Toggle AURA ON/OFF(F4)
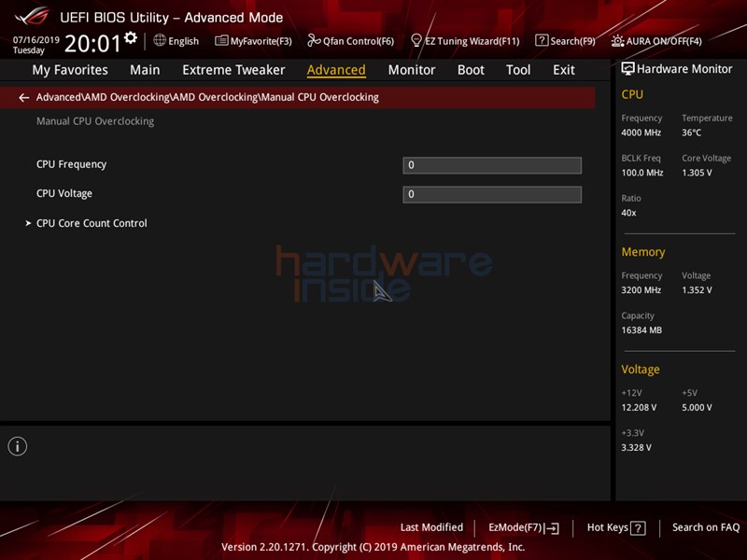The image size is (747, 560). [x=656, y=41]
